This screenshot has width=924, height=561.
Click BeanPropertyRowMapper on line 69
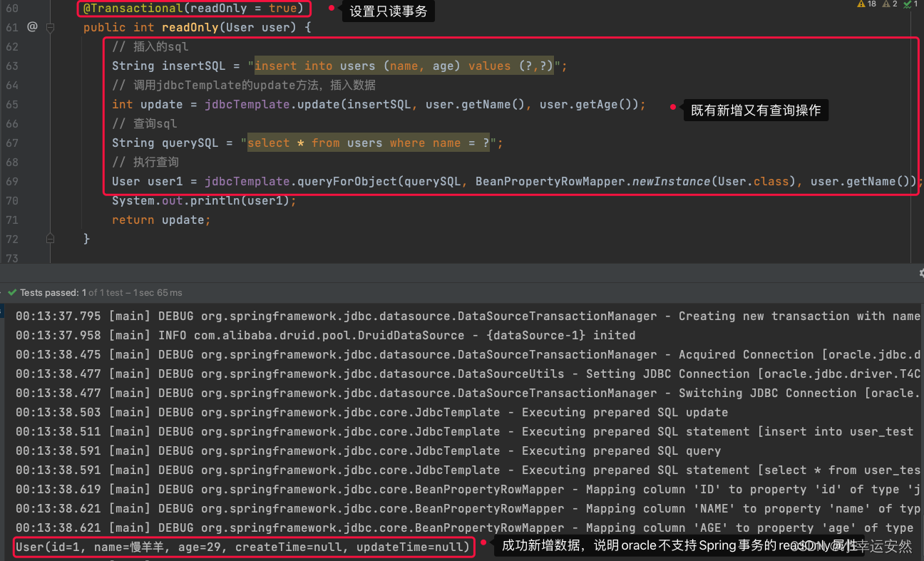[x=550, y=181]
